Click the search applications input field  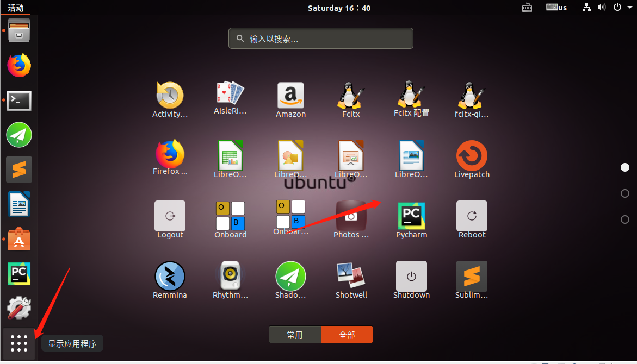(x=321, y=38)
